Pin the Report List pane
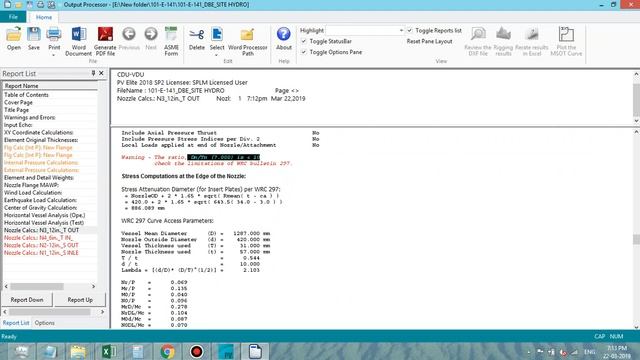Viewport: 640px width, 360px height. 93,73
